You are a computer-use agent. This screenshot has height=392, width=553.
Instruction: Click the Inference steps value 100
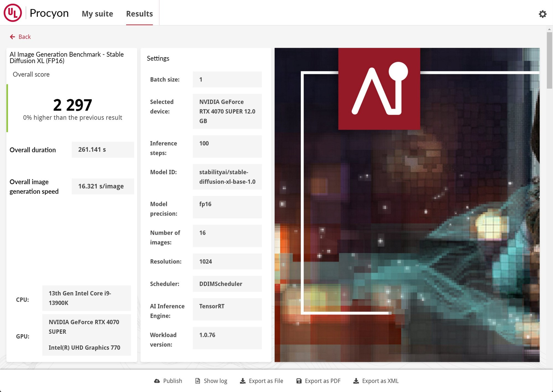tap(227, 147)
